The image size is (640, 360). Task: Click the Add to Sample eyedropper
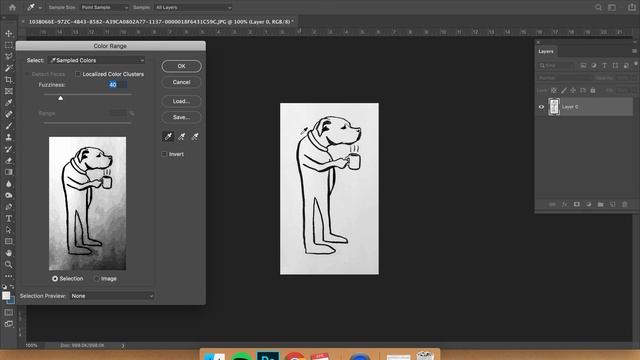(x=182, y=136)
